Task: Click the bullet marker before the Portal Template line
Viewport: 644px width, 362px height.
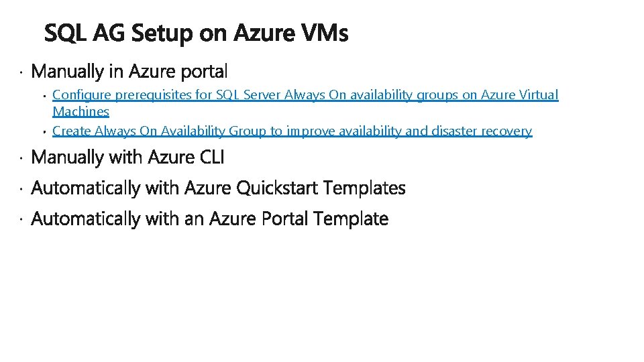Action: (x=21, y=220)
